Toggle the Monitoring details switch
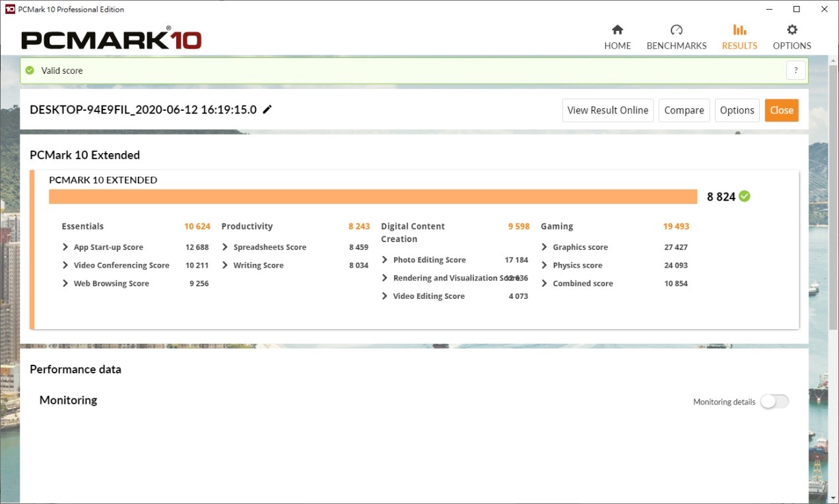Screen dimensions: 839x504 774,401
